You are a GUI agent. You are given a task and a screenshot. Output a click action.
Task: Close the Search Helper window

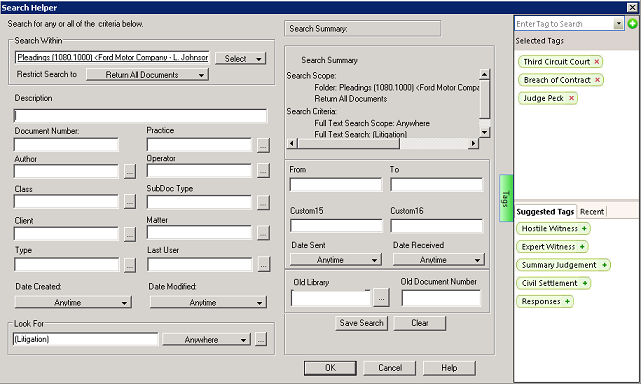click(632, 7)
